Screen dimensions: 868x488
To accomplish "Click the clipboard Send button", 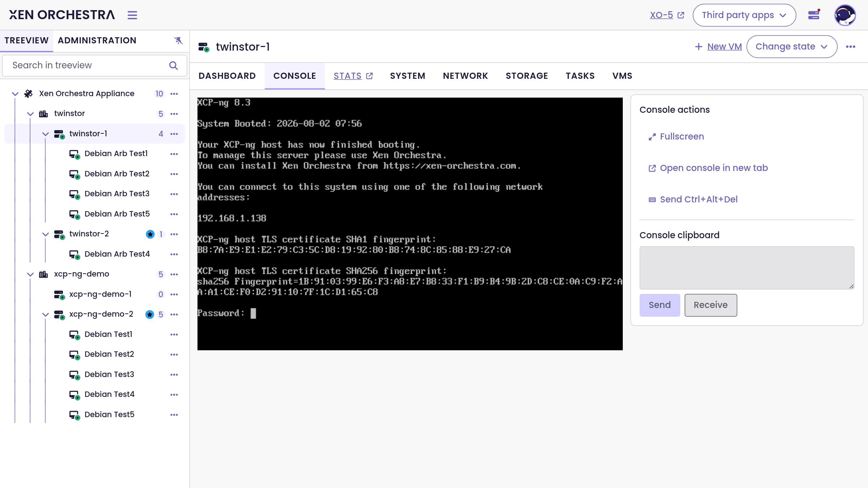I will pyautogui.click(x=660, y=305).
